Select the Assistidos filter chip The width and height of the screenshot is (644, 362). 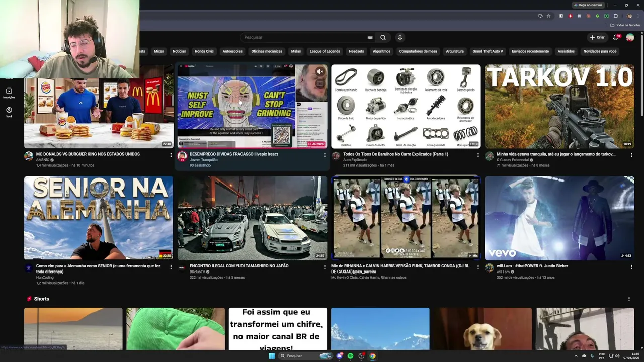(x=566, y=51)
